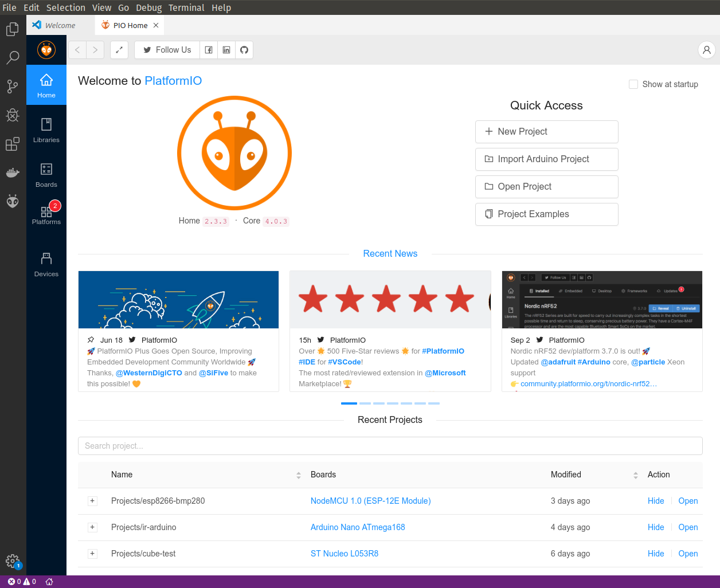Screen dimensions: 720x588
Task: Switch to the Welcome tab
Action: pyautogui.click(x=60, y=25)
